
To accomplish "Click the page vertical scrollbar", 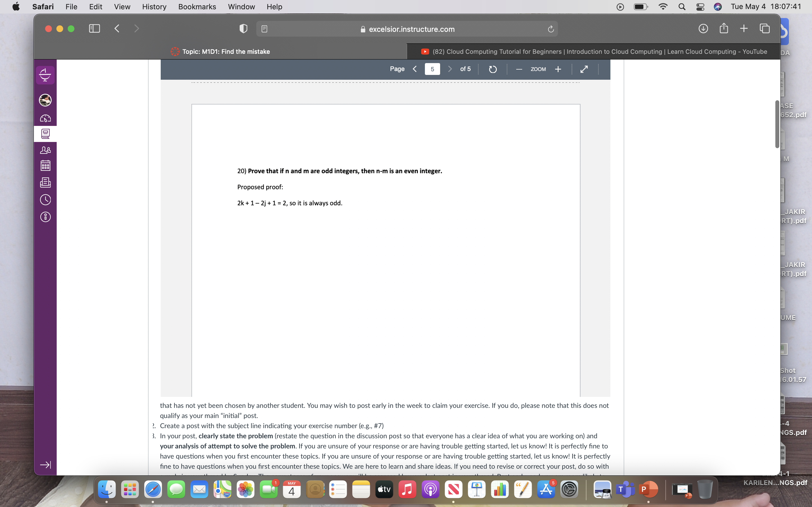I will pyautogui.click(x=777, y=124).
